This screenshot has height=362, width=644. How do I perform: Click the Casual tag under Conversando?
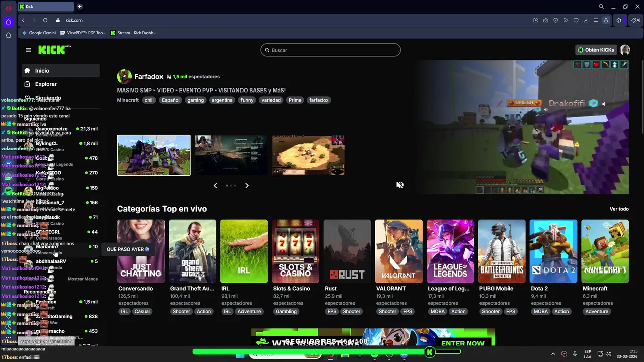142,311
